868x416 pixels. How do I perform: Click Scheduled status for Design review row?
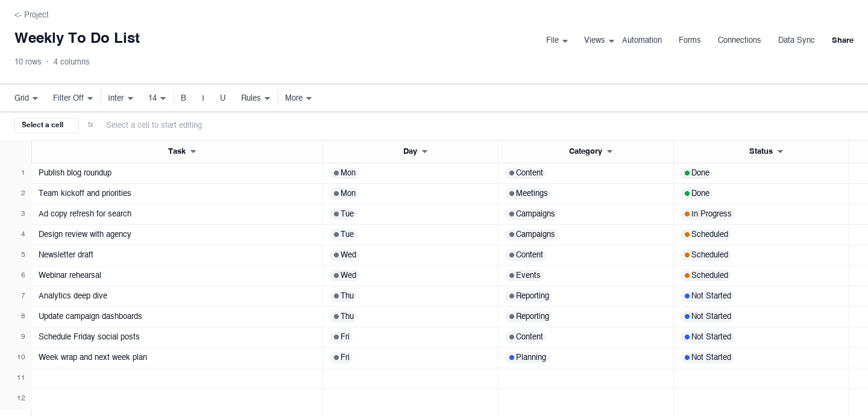pos(706,235)
